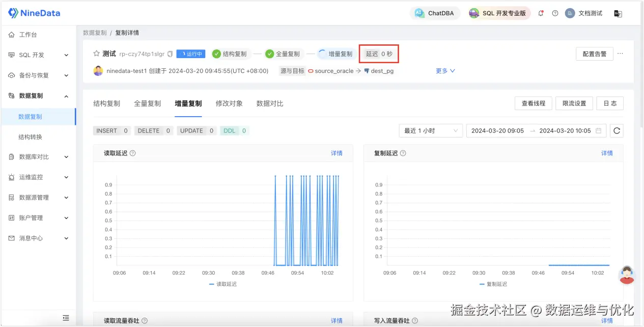Click the 运行中 status badge
Screen dimensions: 644x327
[191, 54]
